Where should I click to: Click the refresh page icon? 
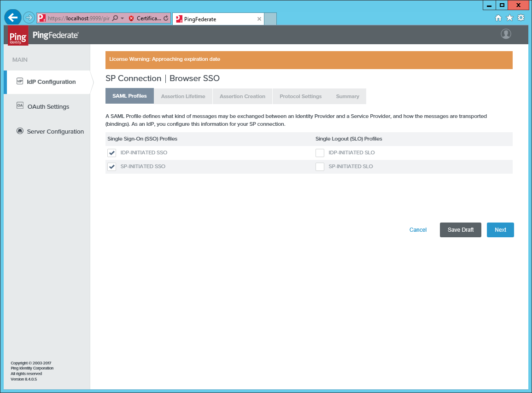point(166,18)
